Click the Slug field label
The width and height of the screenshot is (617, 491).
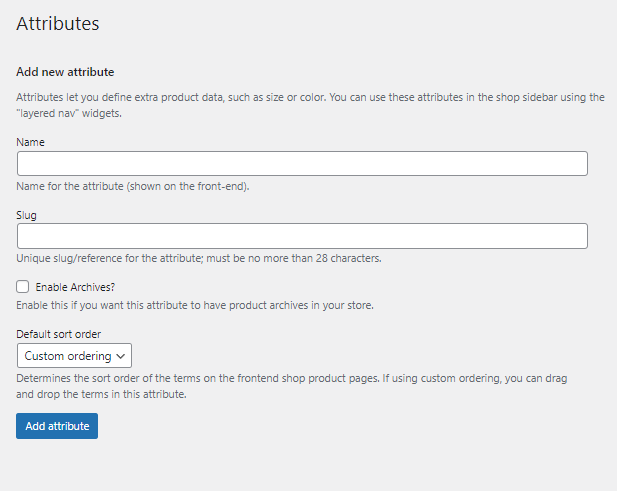(26, 215)
